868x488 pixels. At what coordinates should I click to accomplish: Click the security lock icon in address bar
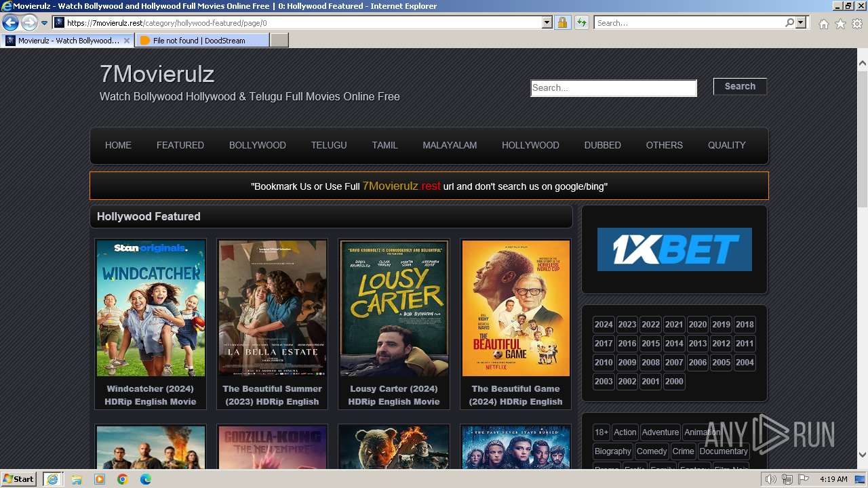[x=562, y=23]
